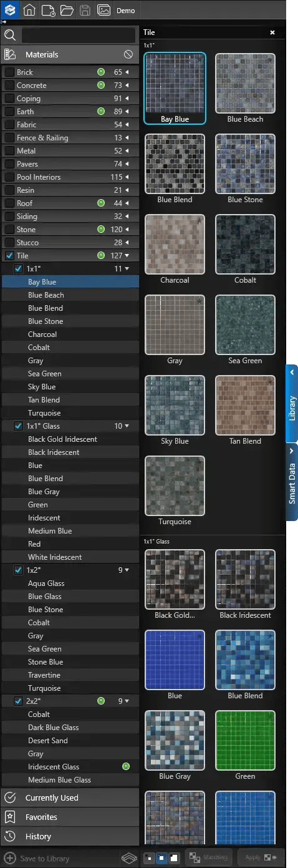Open the Currently Used section
Screen dimensions: 298x868
point(70,797)
